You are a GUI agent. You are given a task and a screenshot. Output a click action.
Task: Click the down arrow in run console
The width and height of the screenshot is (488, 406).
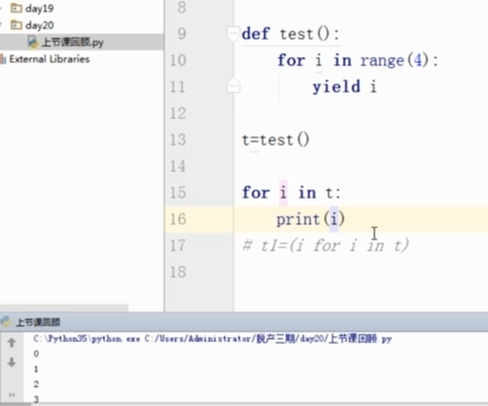tap(12, 362)
